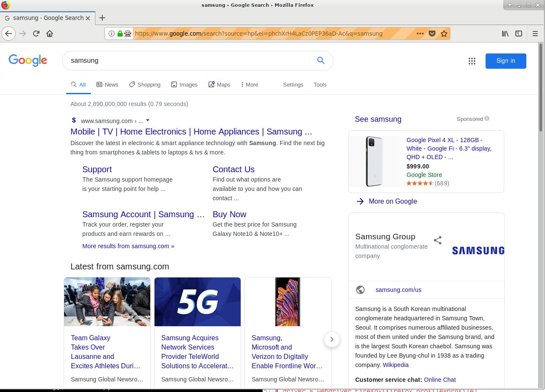Expand the www.samsung.com result dropdown arrow
This screenshot has height=392, width=545.
pyautogui.click(x=148, y=120)
